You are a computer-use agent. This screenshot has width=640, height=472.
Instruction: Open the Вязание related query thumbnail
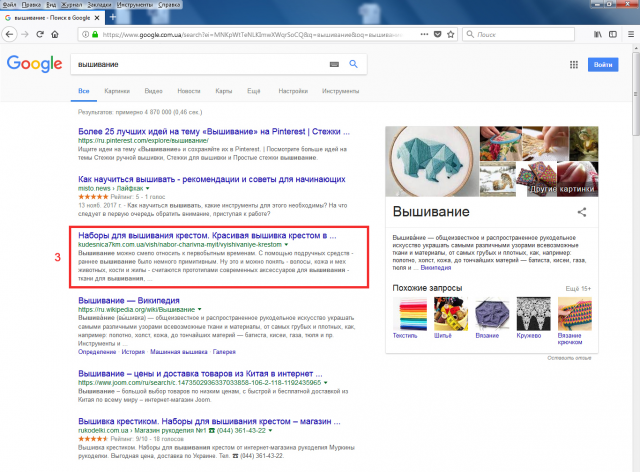click(x=492, y=314)
